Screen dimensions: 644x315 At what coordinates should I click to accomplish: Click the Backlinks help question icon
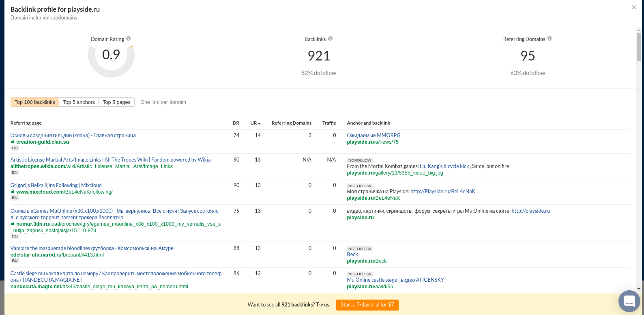331,39
